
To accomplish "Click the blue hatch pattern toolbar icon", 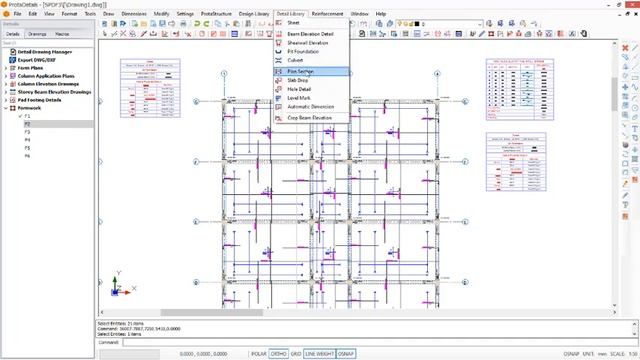I will [235, 34].
